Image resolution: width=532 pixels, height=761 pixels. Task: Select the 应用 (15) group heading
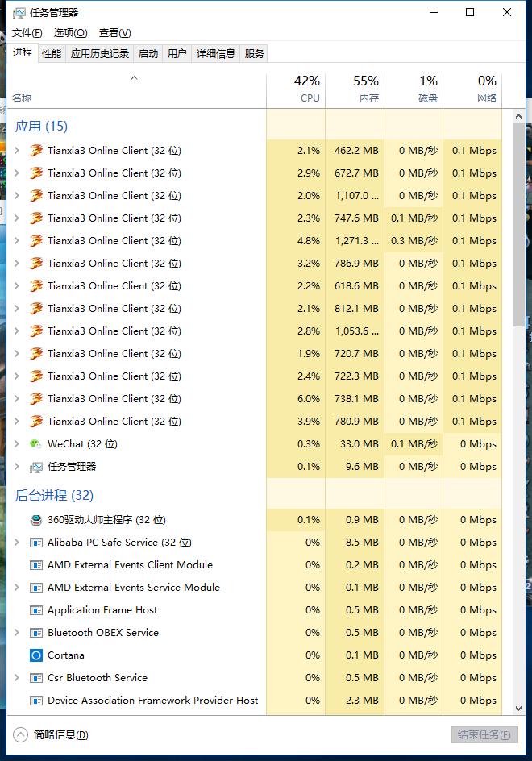(41, 127)
